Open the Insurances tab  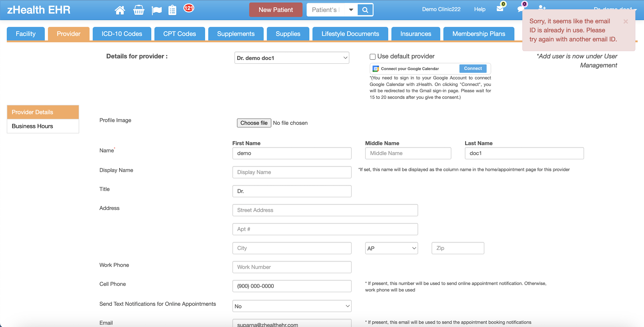[416, 34]
